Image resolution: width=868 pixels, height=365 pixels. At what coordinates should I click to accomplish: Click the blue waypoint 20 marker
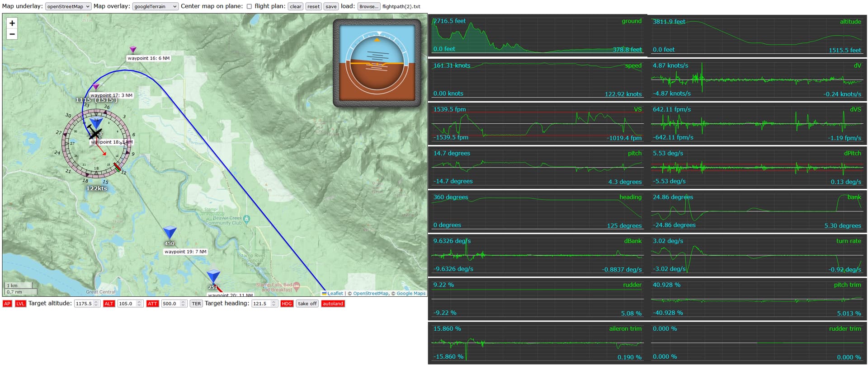213,276
